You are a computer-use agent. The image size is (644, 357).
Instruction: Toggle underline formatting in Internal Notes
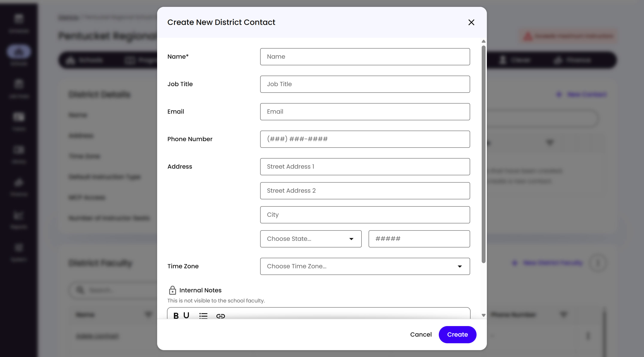(186, 316)
